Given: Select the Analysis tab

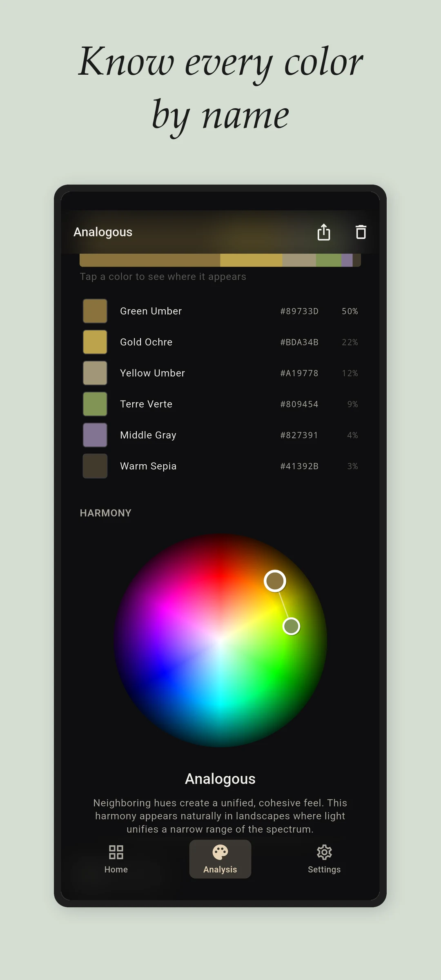Looking at the screenshot, I should coord(220,859).
